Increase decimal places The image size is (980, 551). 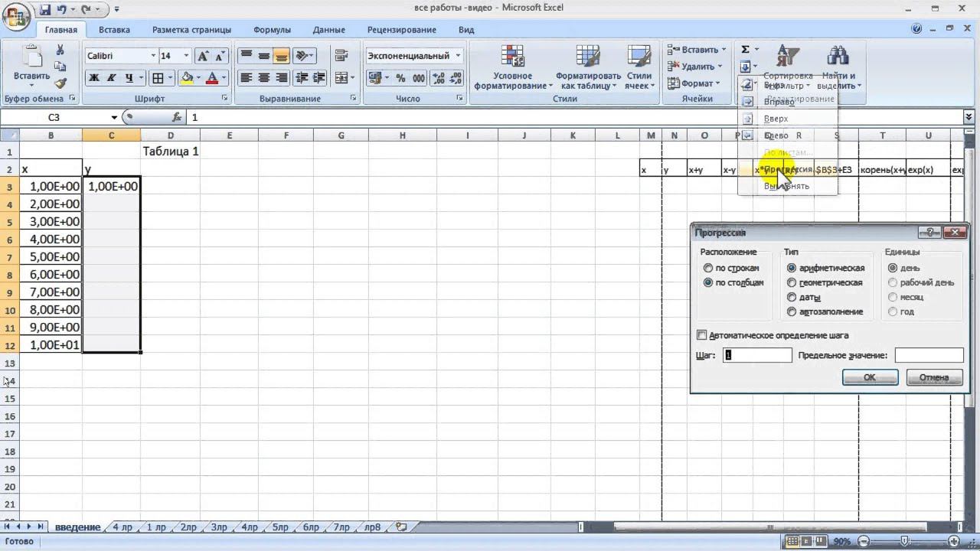pos(438,78)
